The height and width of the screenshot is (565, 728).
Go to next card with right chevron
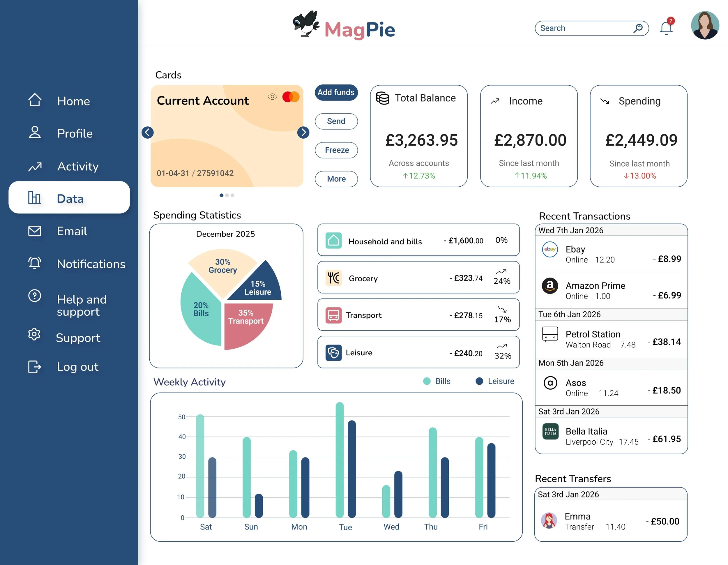pyautogui.click(x=303, y=132)
